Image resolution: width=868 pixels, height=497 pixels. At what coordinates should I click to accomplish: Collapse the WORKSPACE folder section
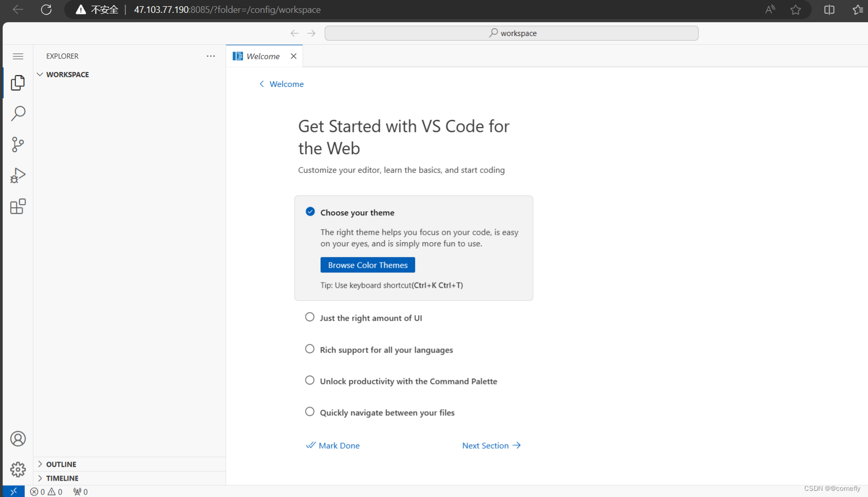(x=67, y=75)
